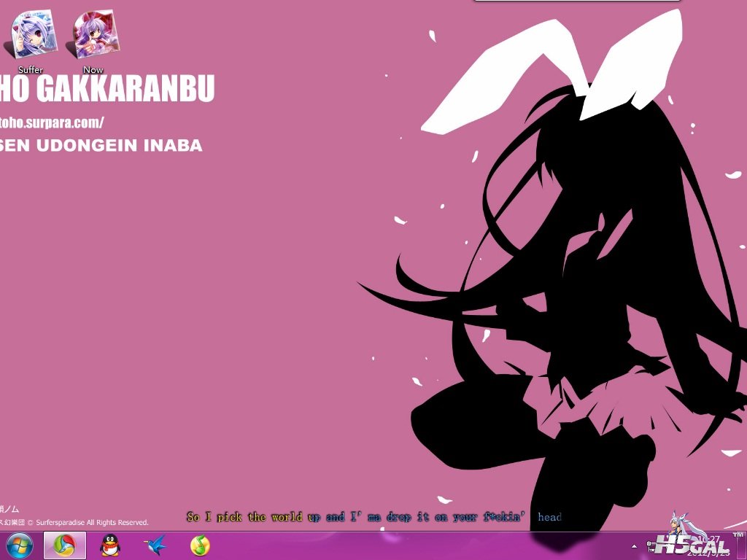Screen dimensions: 747x560
Task: Open the Suffer desktop shortcut
Action: coord(31,42)
